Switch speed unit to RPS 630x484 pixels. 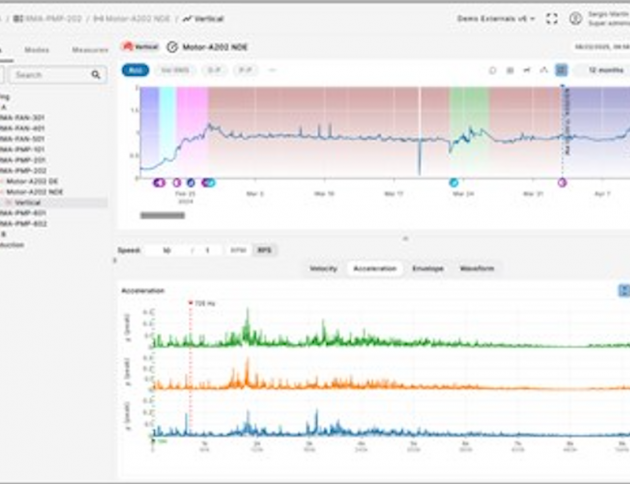[264, 250]
